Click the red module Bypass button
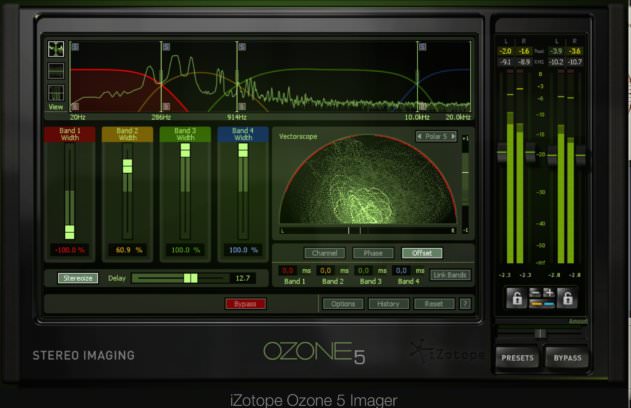The width and height of the screenshot is (631, 408). click(245, 304)
